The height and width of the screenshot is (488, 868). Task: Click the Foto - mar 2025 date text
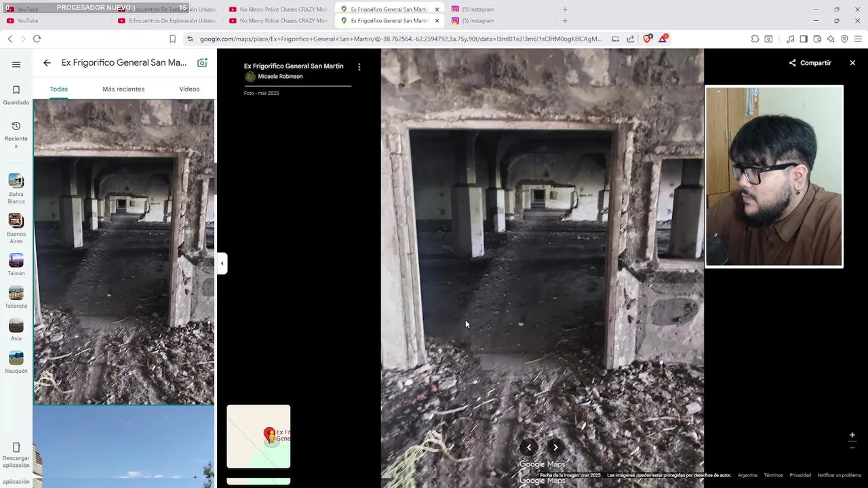(x=262, y=93)
